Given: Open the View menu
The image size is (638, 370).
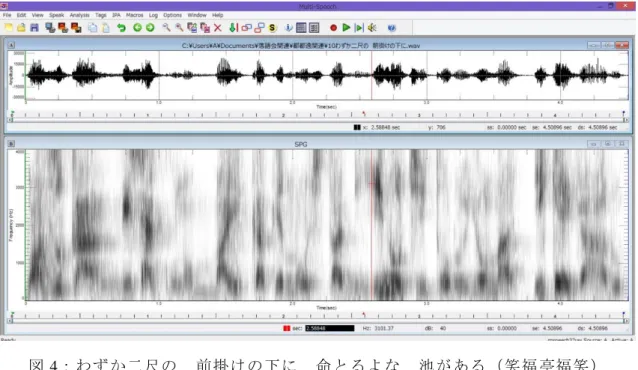Looking at the screenshot, I should 37,15.
